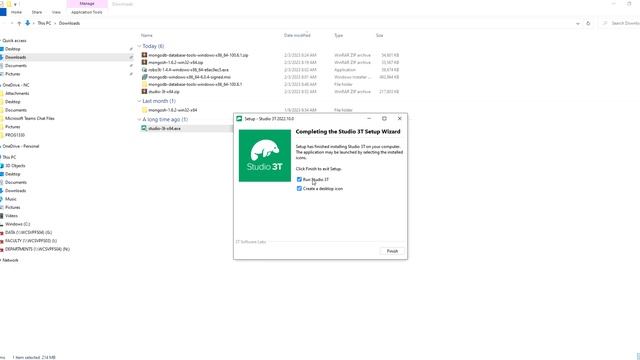Click the Downloads arrow icon in the address bar
640x360 pixels.
click(27, 23)
